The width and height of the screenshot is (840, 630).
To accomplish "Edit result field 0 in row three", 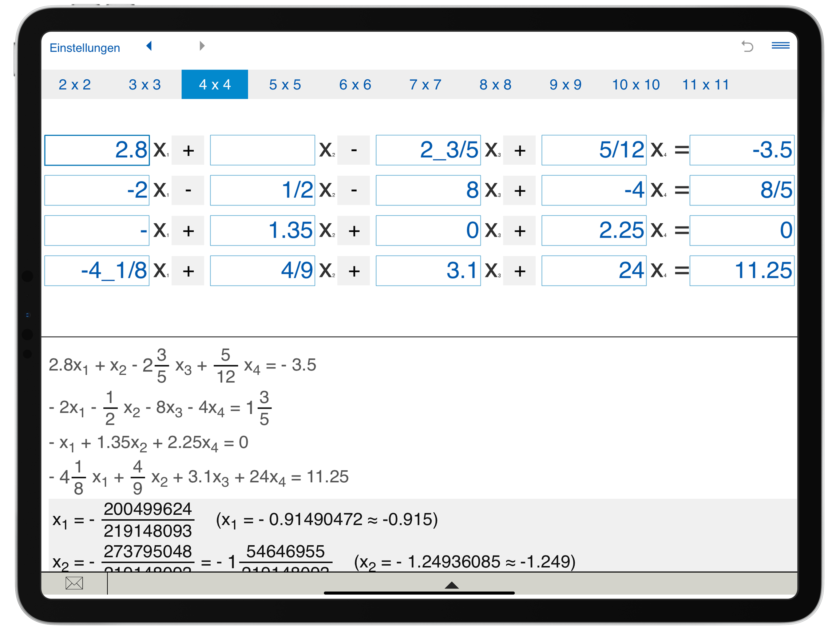I will (x=742, y=231).
